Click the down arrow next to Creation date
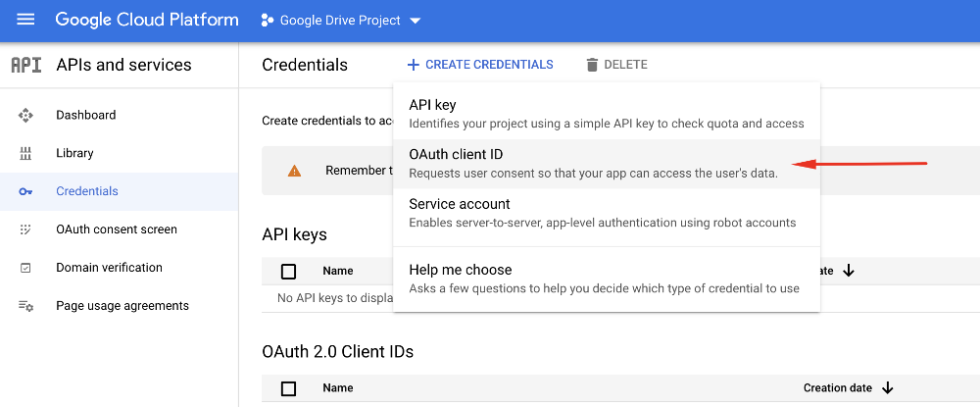980x407 pixels. point(887,388)
